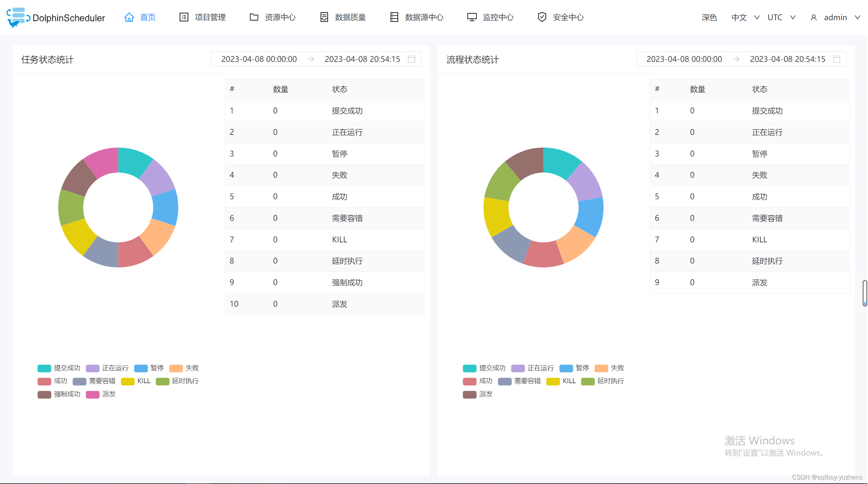Toggle 提交成功 legend in process chart
The height and width of the screenshot is (484, 868).
pos(484,368)
